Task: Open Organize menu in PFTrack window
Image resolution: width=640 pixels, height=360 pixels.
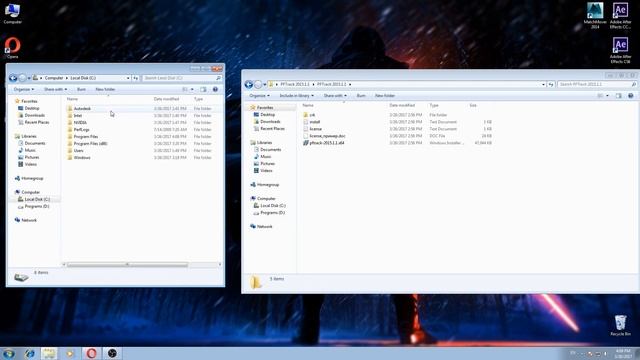Action: click(x=259, y=96)
